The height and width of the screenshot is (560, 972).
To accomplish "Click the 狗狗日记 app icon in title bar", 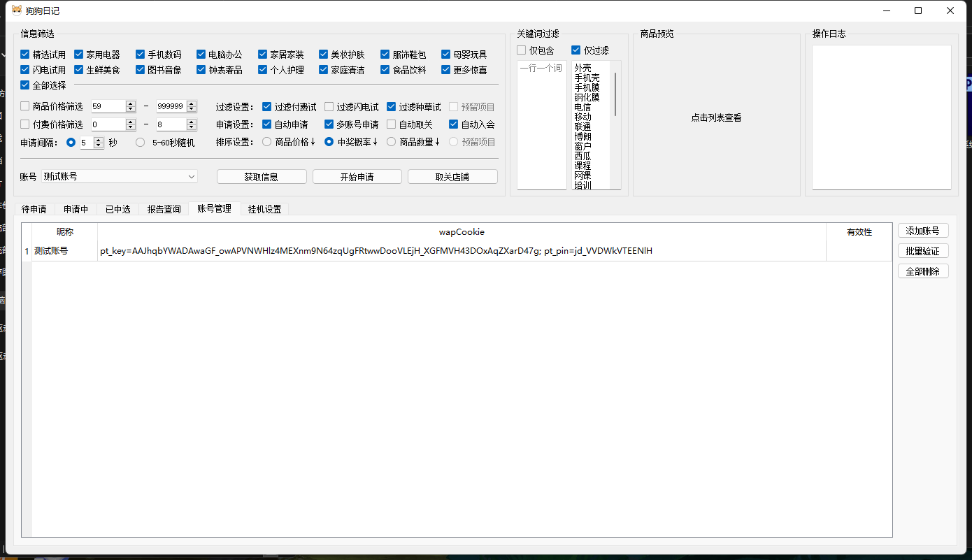I will pyautogui.click(x=16, y=10).
